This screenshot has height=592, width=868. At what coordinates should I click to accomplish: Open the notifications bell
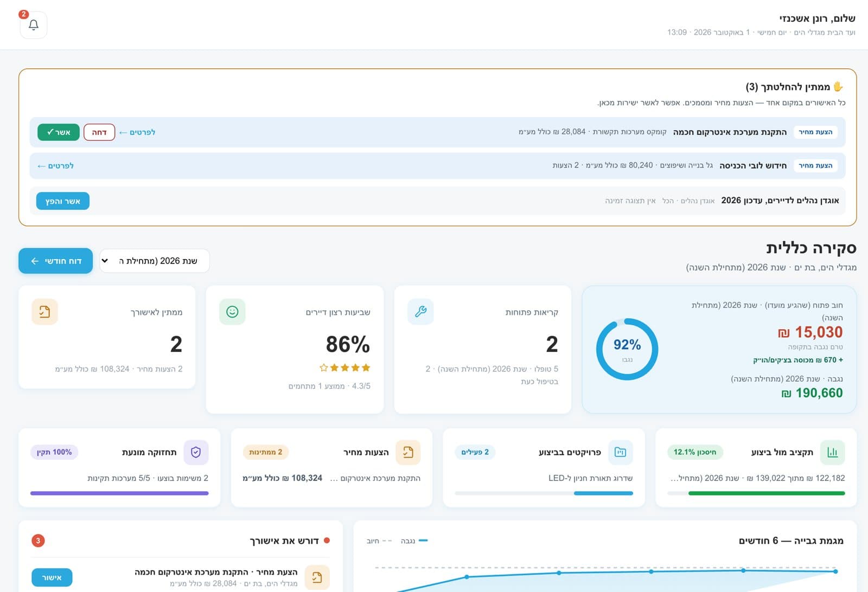coord(34,25)
